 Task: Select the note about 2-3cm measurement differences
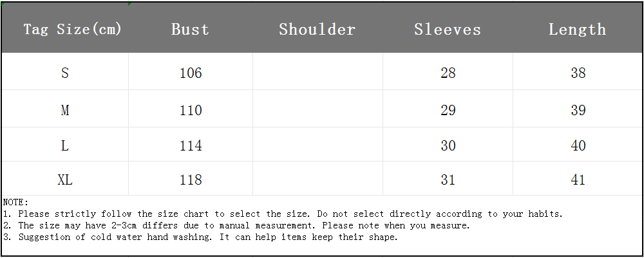coord(237,225)
